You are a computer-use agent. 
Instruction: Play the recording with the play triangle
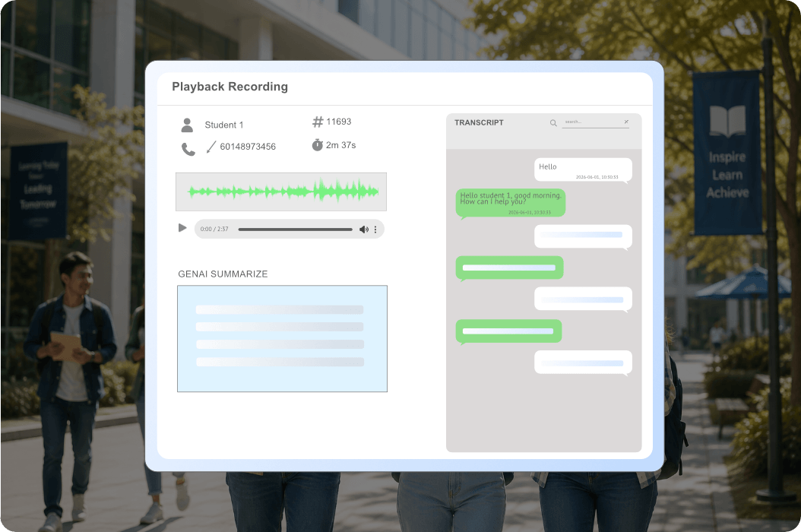tap(182, 228)
